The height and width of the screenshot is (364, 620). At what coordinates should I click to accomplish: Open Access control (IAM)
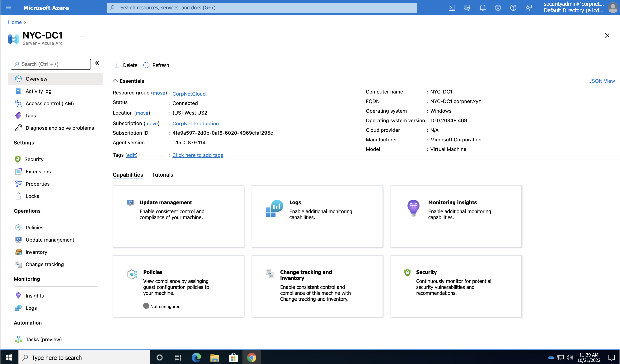(x=49, y=103)
